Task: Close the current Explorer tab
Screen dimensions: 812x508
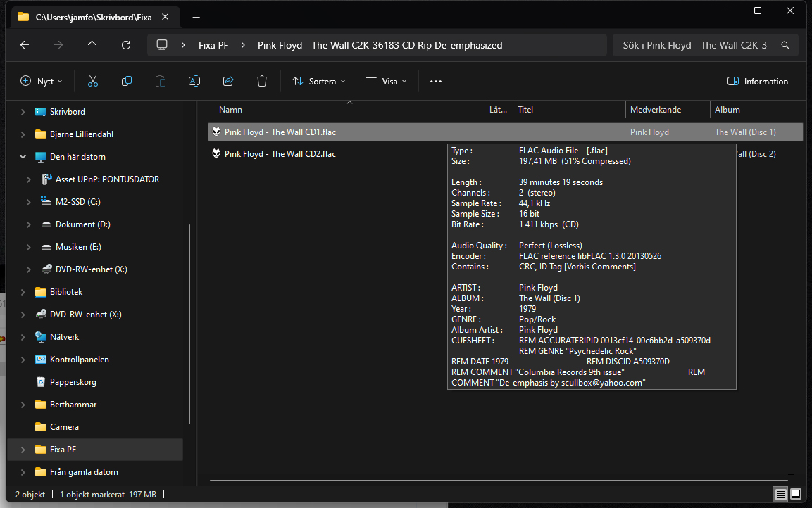Action: [165, 17]
